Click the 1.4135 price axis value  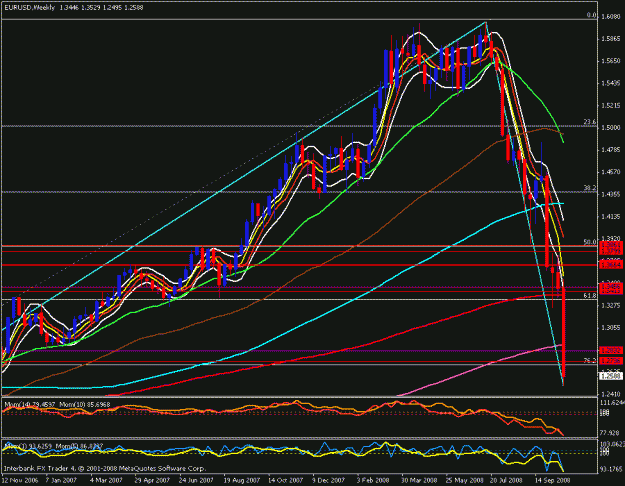click(611, 217)
